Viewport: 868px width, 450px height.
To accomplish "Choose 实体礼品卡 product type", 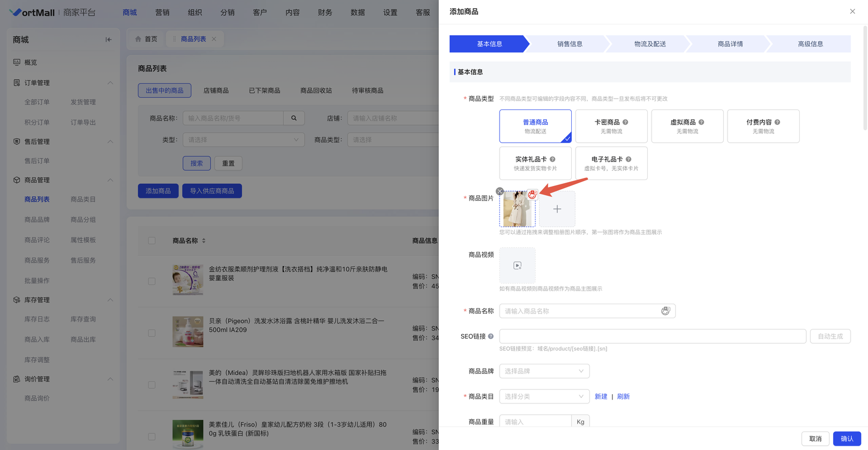I will pyautogui.click(x=535, y=163).
